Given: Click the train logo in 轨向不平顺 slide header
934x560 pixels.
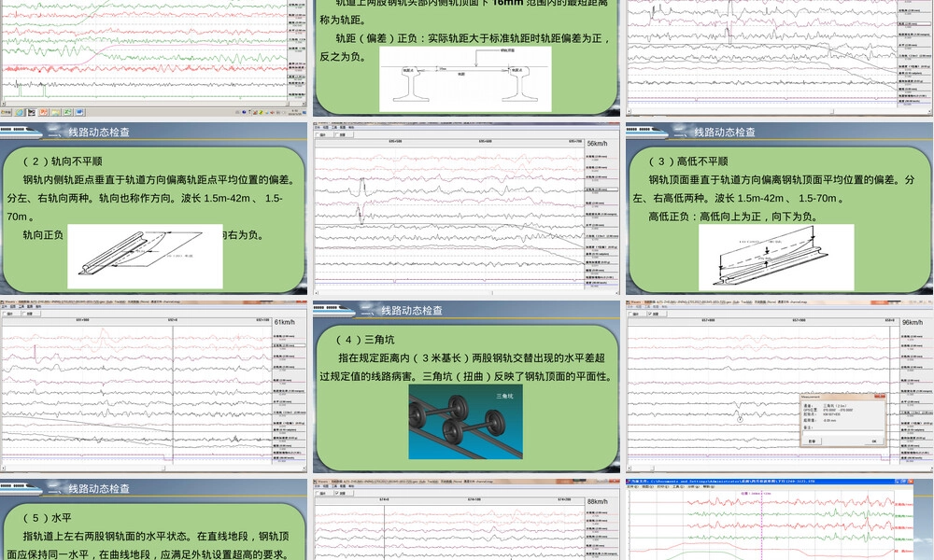Looking at the screenshot, I should (21, 131).
